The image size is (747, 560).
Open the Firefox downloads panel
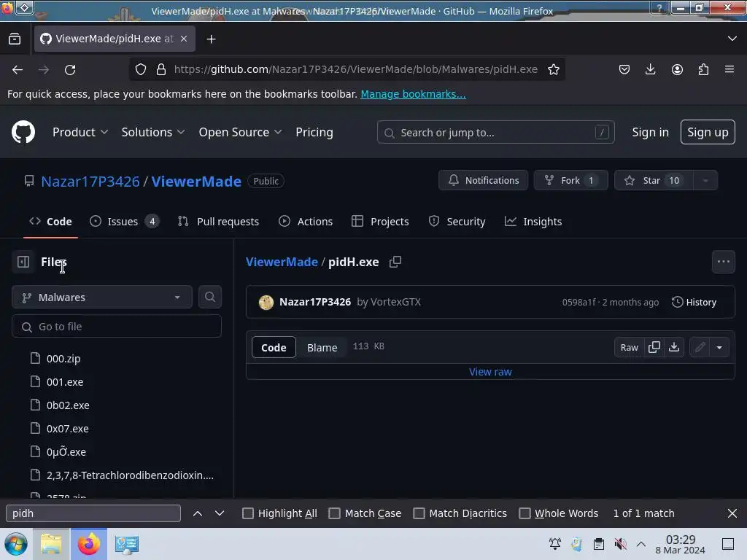coord(650,69)
